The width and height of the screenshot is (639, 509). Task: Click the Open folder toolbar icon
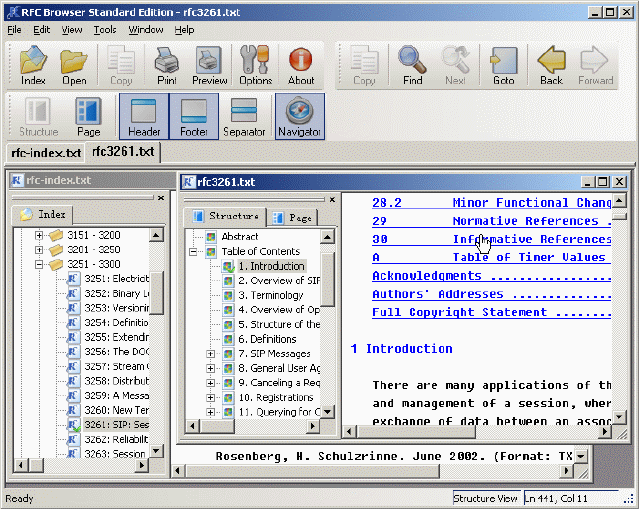(74, 66)
